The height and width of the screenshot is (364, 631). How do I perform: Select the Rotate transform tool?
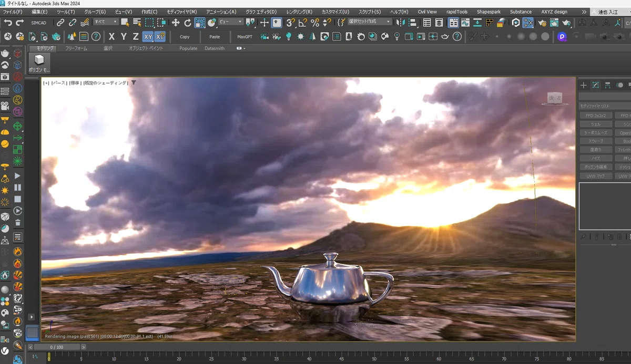click(187, 23)
